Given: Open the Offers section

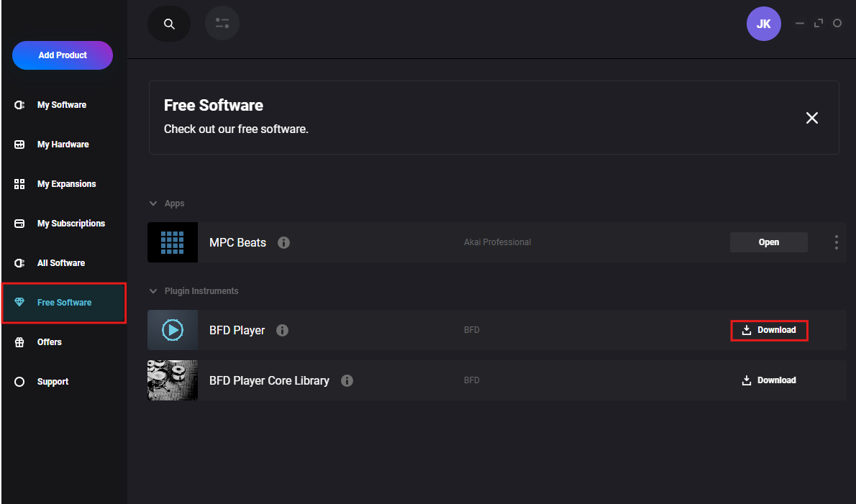Looking at the screenshot, I should 64,342.
